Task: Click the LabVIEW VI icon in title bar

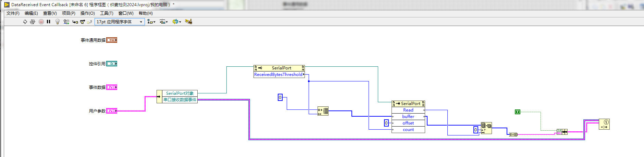Action: pyautogui.click(x=7, y=5)
